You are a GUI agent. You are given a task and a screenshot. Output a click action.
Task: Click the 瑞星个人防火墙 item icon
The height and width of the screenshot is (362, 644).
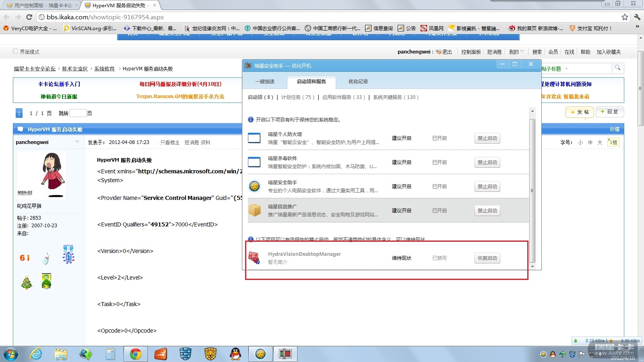point(254,138)
